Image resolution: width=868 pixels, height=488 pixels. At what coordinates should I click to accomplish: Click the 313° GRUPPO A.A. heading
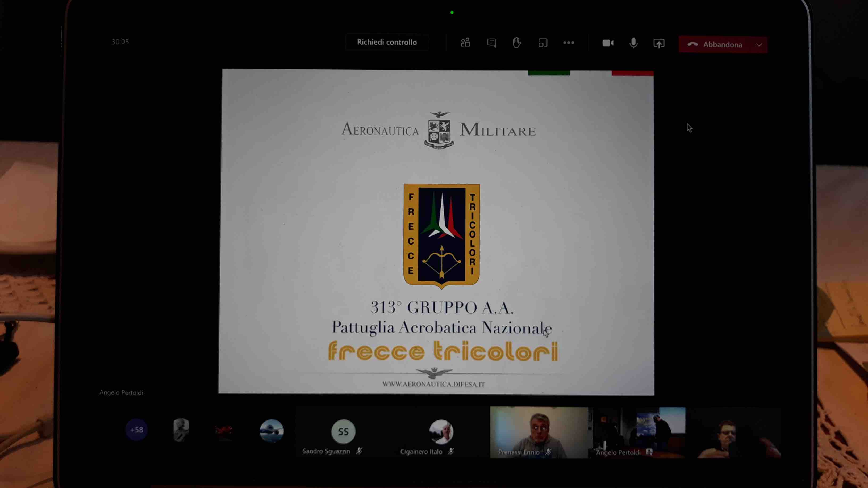442,308
